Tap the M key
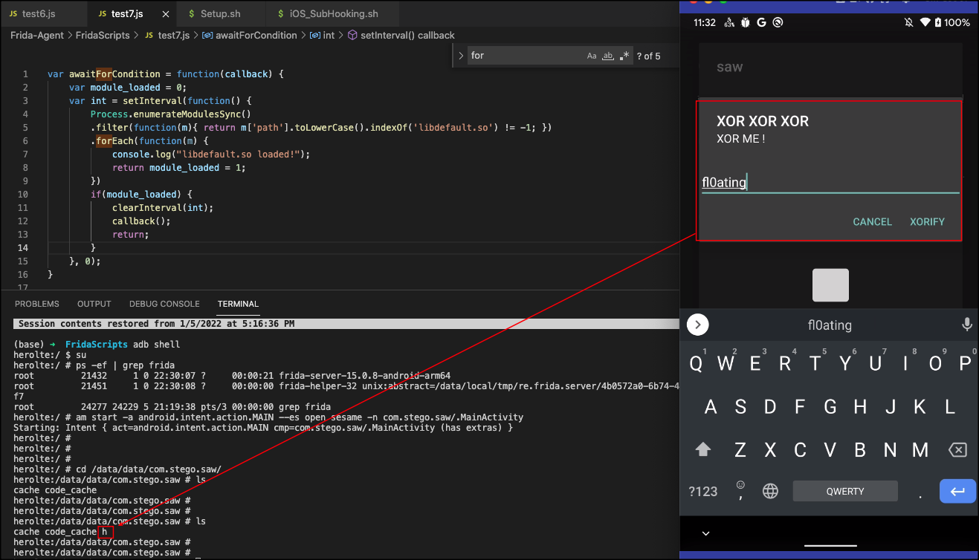979x560 pixels. coord(920,449)
